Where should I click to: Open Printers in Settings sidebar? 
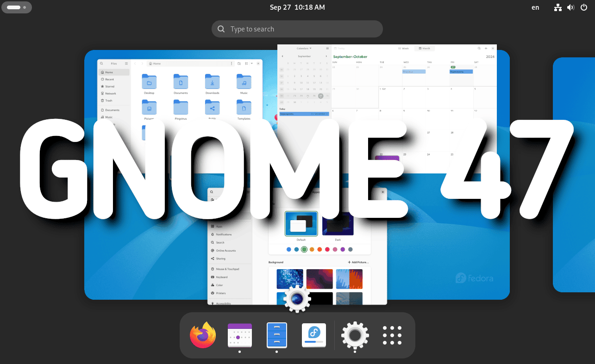(230, 293)
